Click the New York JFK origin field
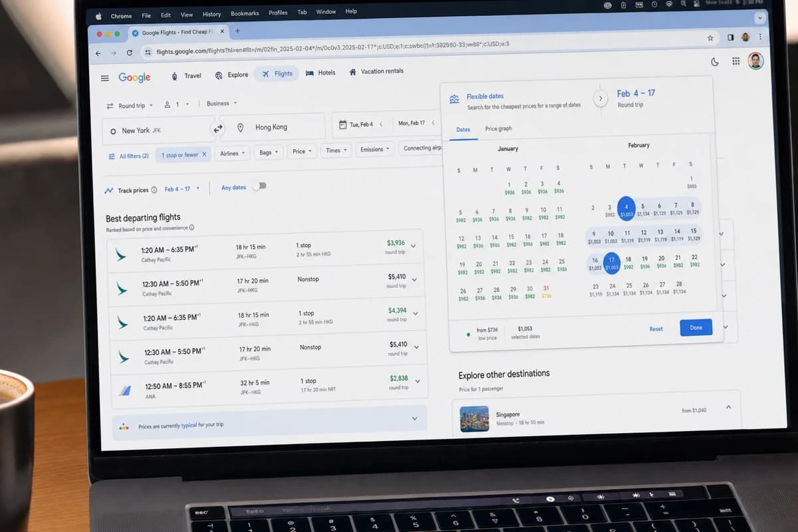This screenshot has height=532, width=798. (158, 130)
